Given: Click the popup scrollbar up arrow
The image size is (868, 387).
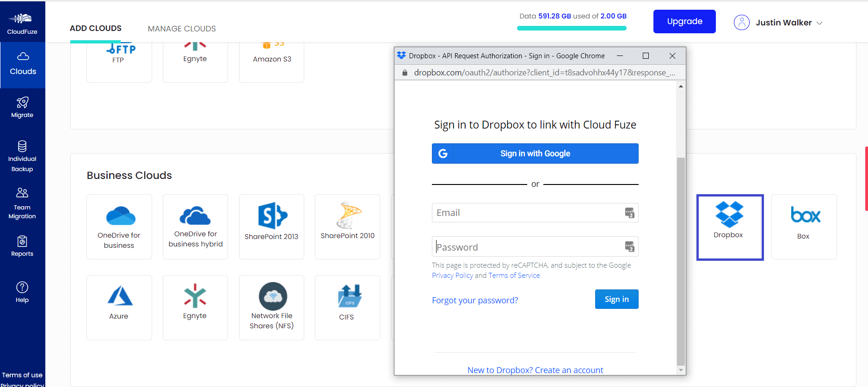Looking at the screenshot, I should [681, 86].
